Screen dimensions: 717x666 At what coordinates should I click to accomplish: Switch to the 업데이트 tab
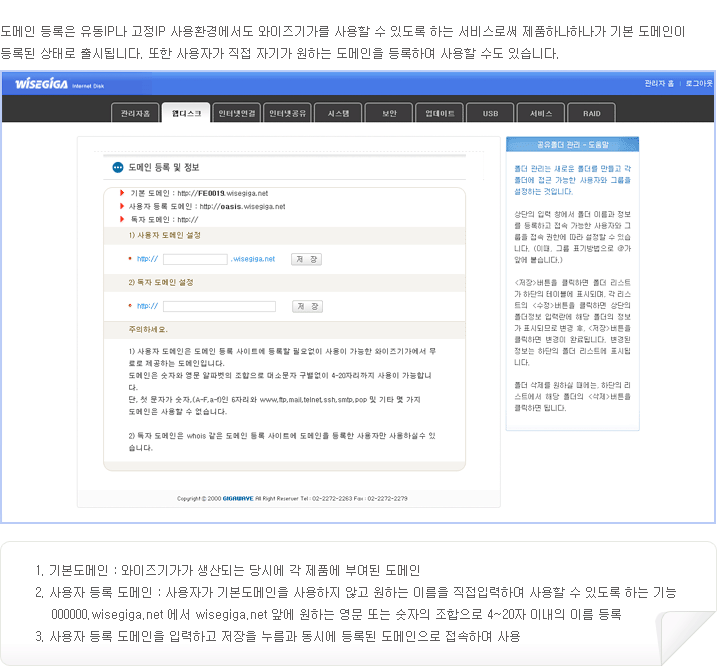tap(439, 113)
